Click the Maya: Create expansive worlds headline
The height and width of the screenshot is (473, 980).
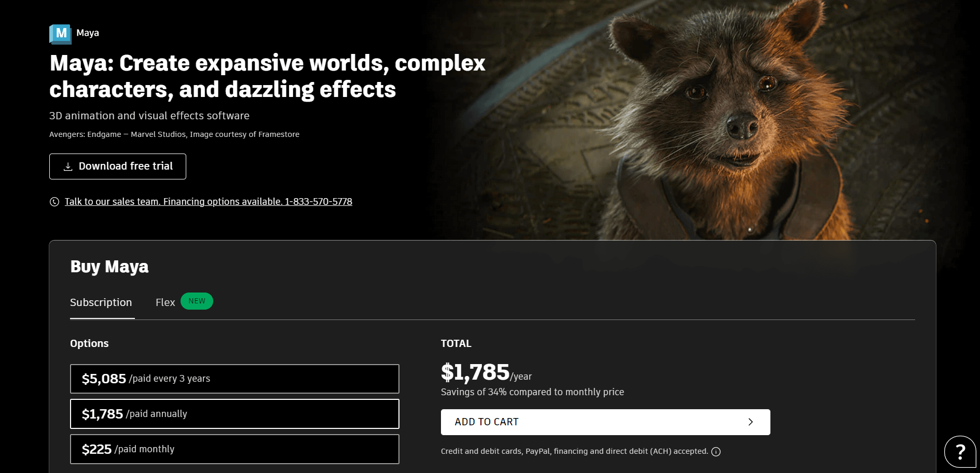point(267,76)
